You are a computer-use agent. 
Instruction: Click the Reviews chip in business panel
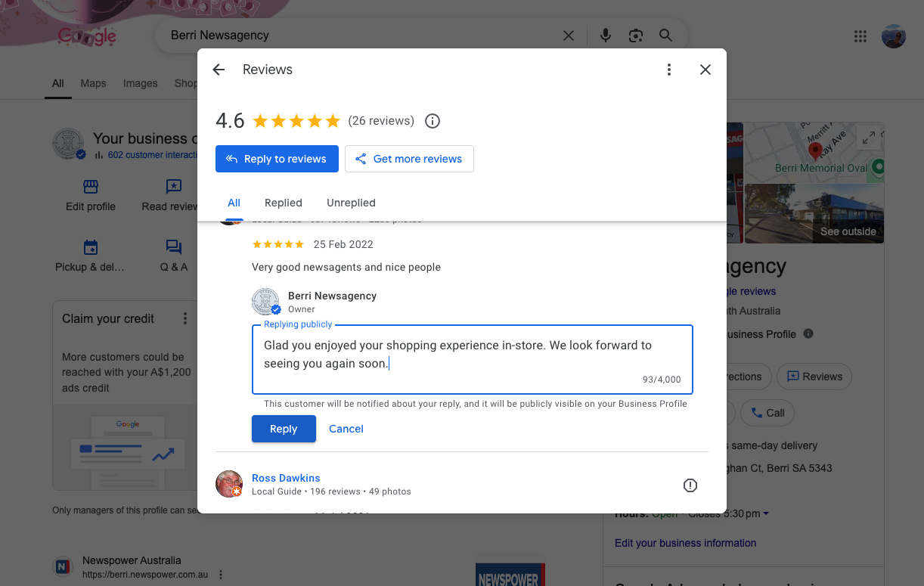click(x=814, y=377)
